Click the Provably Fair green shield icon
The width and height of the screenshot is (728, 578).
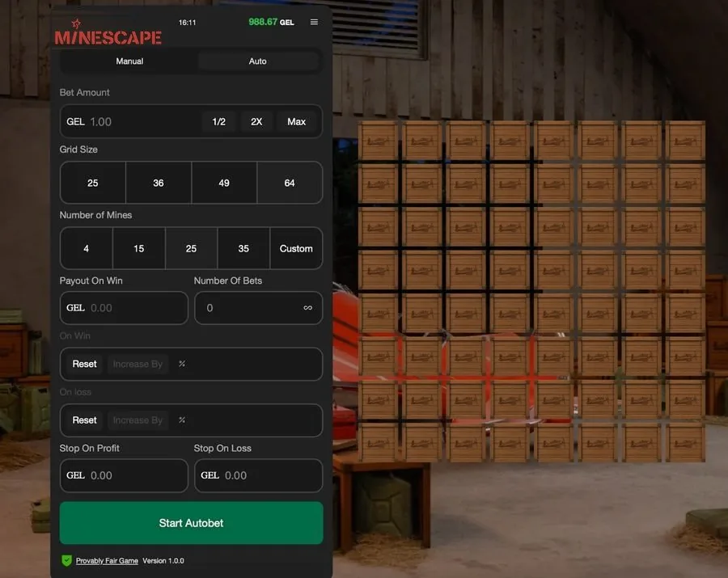tap(66, 560)
